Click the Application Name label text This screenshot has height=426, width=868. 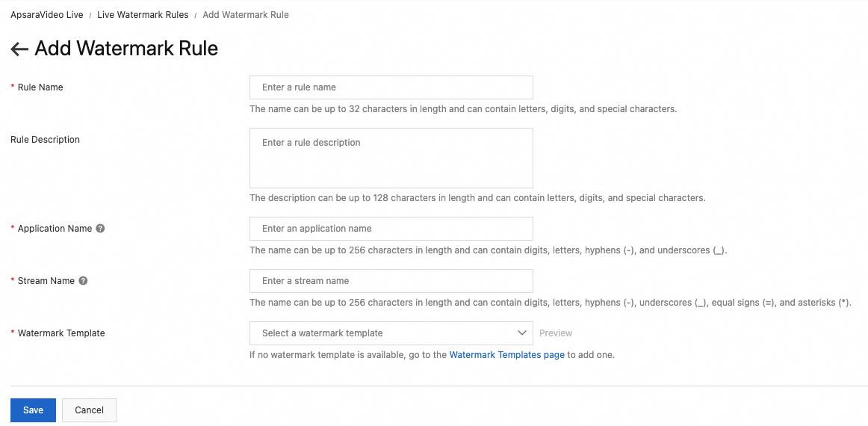pos(55,229)
